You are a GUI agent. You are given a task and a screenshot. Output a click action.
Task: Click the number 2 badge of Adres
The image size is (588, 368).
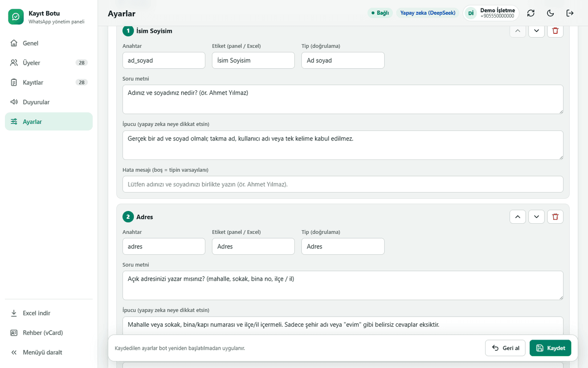(128, 217)
